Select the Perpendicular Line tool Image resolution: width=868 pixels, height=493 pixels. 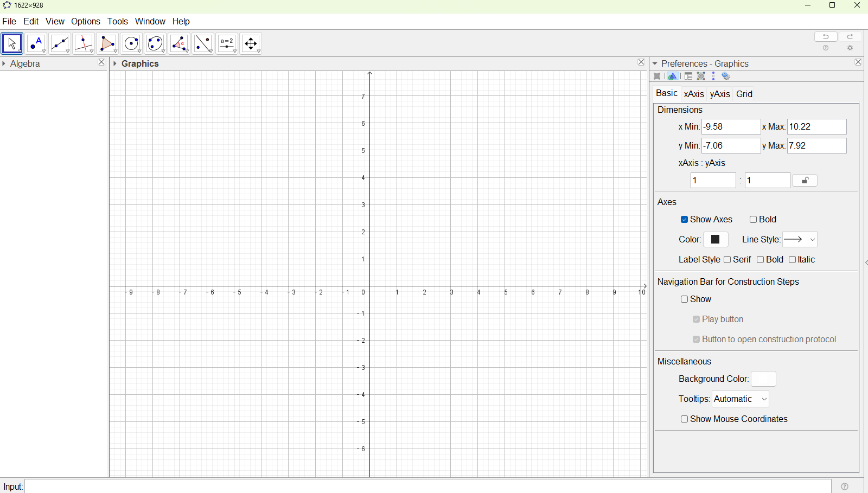tap(84, 43)
